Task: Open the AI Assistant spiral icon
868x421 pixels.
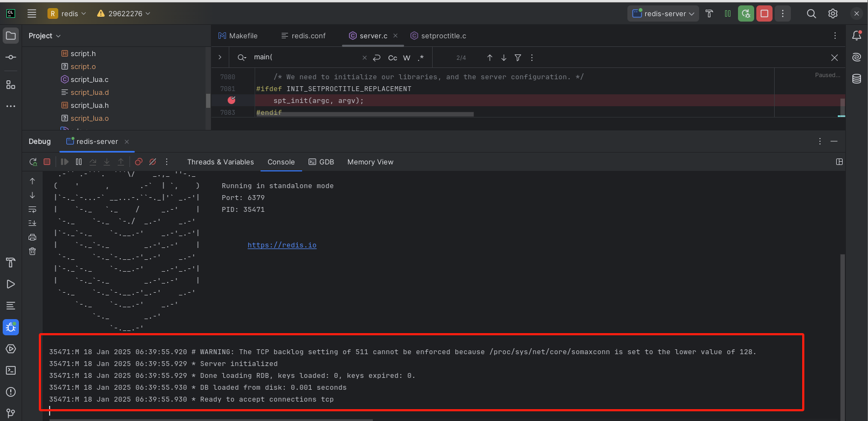Action: 857,57
